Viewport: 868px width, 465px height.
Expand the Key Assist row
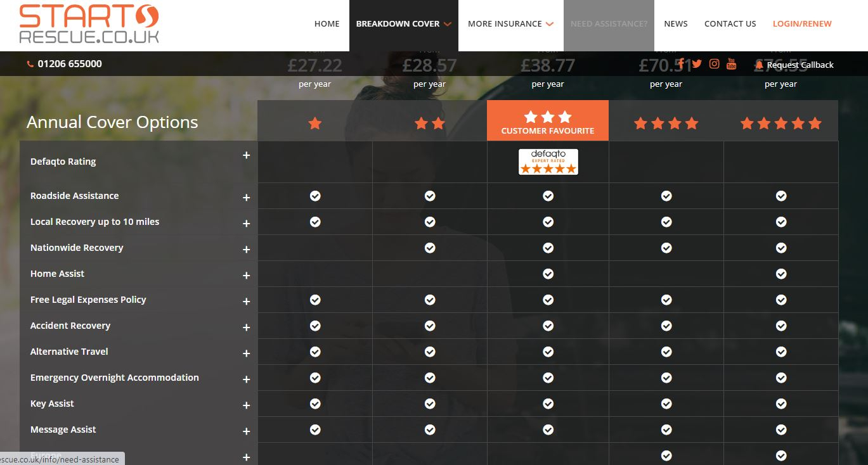(x=246, y=405)
